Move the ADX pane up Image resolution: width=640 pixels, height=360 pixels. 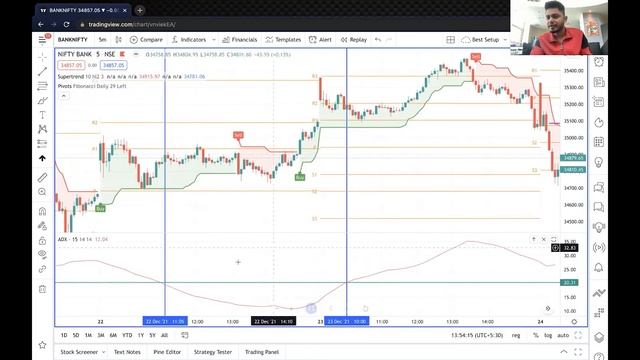(533, 239)
